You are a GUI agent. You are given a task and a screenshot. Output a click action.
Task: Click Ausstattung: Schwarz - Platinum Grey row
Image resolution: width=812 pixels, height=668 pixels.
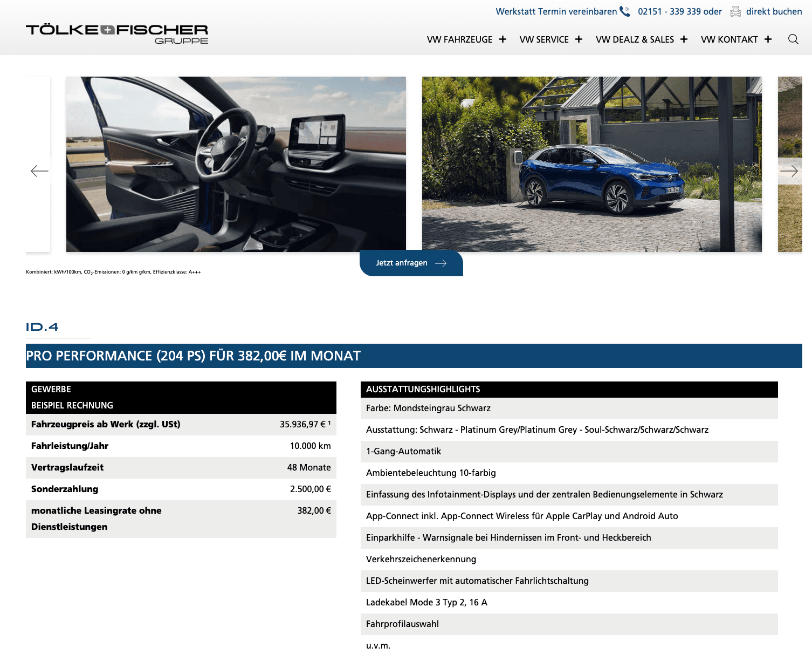point(569,430)
